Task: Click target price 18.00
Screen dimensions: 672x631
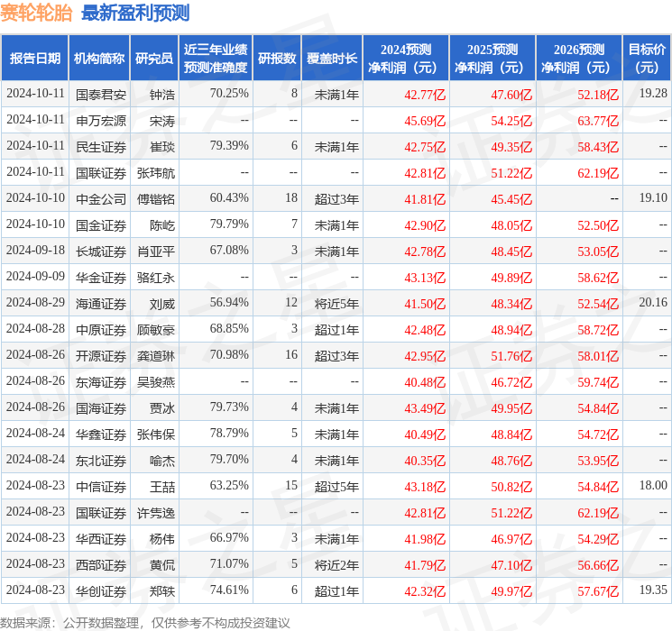Action: click(x=653, y=485)
